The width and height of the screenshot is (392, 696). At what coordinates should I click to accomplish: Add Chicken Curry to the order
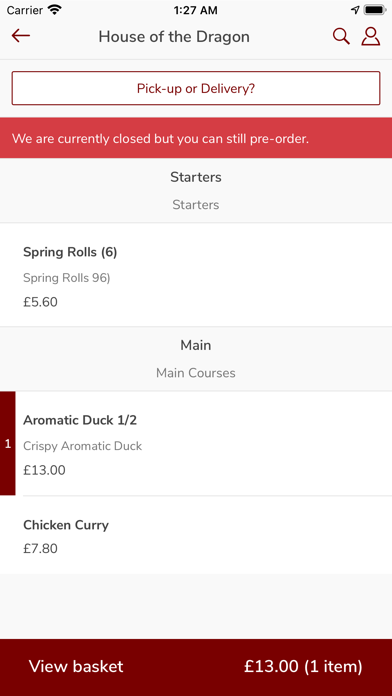point(196,535)
